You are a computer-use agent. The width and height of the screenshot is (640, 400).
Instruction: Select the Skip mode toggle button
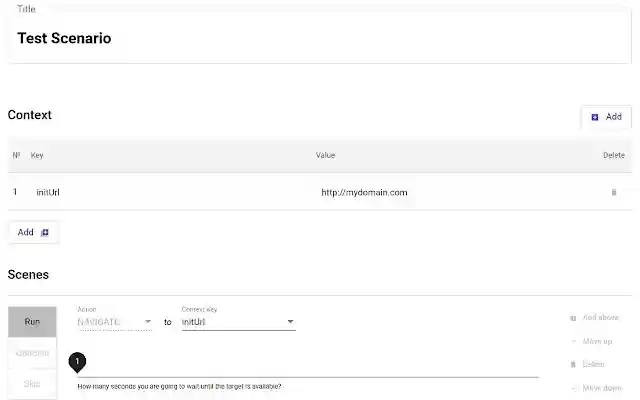[32, 384]
